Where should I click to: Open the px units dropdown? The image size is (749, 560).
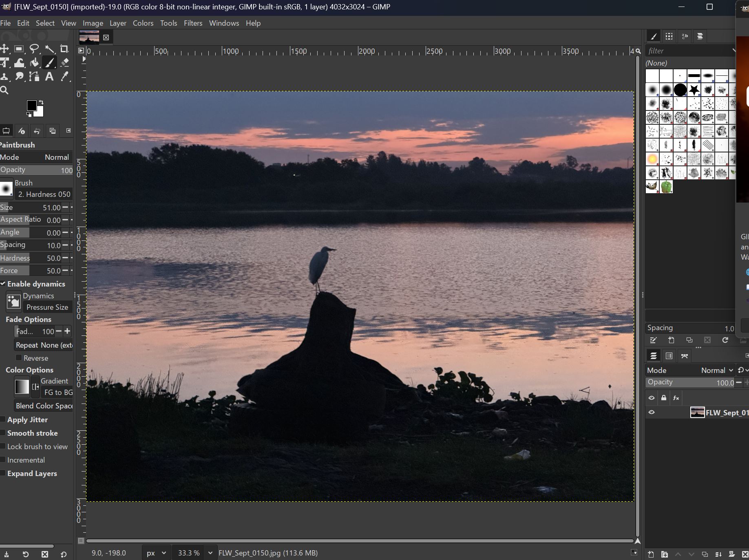point(156,553)
